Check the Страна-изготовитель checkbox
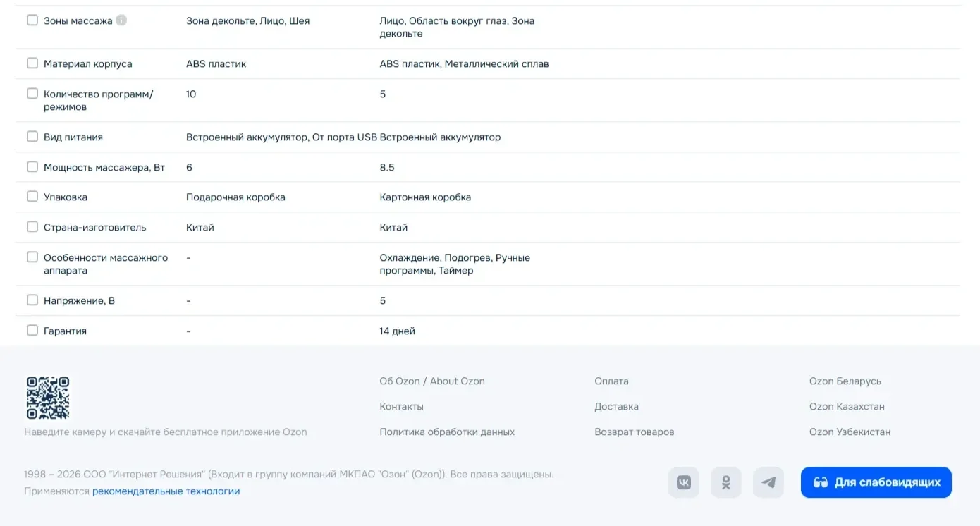980x526 pixels. [x=32, y=226]
